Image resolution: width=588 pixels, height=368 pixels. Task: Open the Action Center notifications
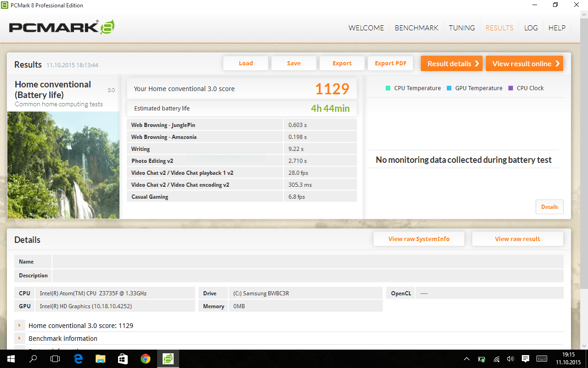click(526, 359)
